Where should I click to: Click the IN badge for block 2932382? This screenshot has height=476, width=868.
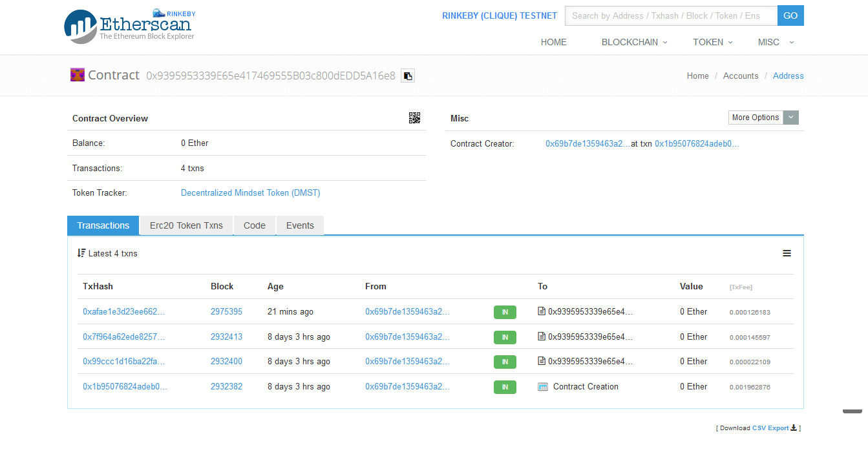click(505, 387)
